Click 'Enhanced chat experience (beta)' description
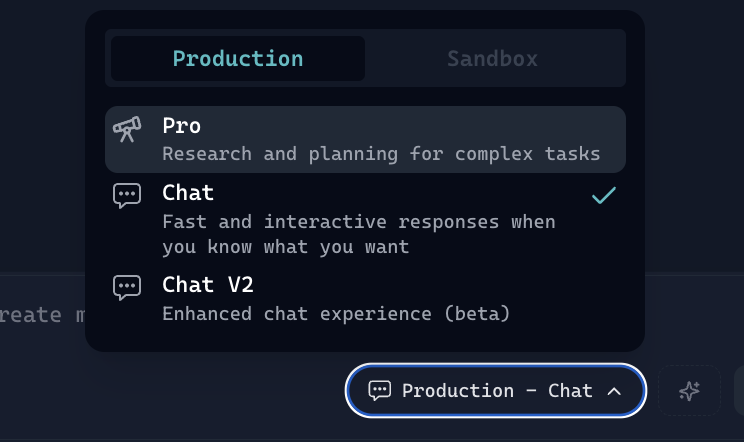 [x=336, y=313]
